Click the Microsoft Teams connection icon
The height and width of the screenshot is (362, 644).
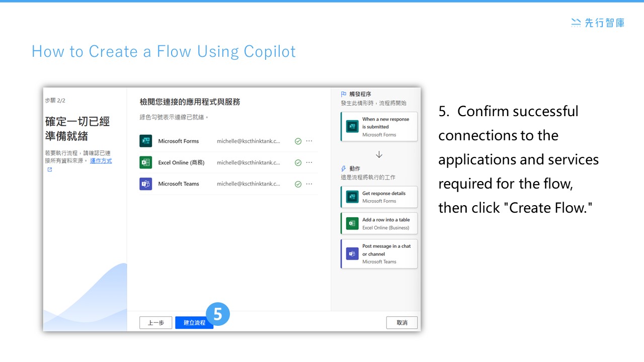145,184
